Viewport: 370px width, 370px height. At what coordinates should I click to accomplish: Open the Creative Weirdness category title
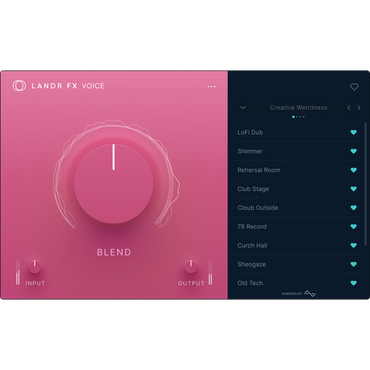click(x=298, y=108)
